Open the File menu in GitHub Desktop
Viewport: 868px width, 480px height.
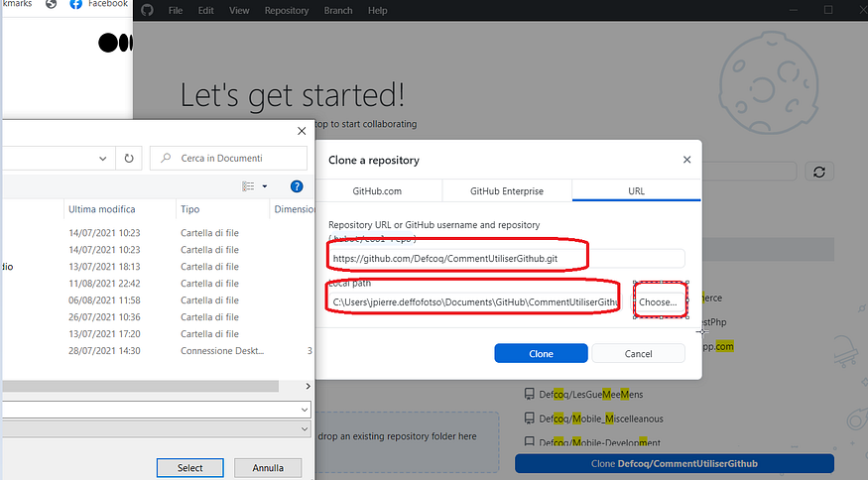pyautogui.click(x=176, y=11)
